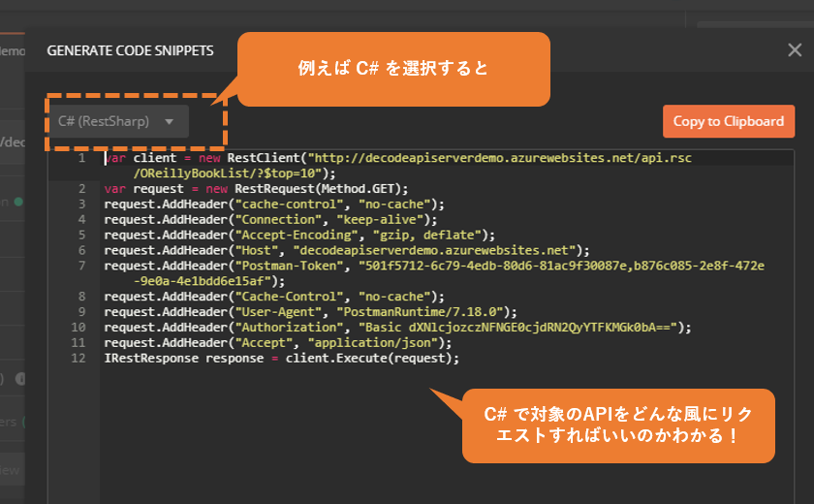
Task: Click line 2 RestRequest(Method.GET) code
Action: click(x=256, y=189)
